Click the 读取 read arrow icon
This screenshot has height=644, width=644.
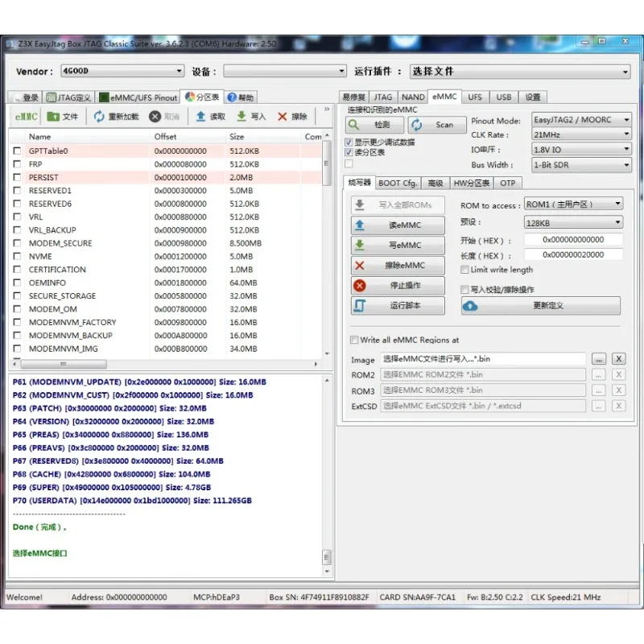[200, 117]
